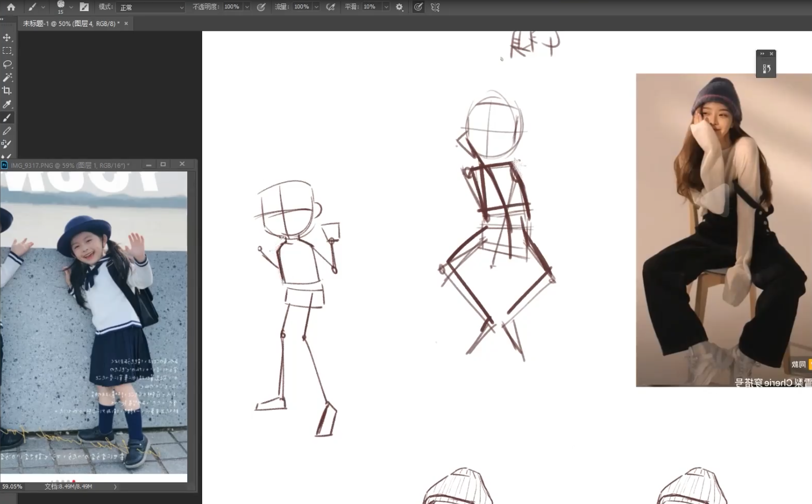The width and height of the screenshot is (812, 504).
Task: Select the Pencil tool
Action: [x=7, y=131]
